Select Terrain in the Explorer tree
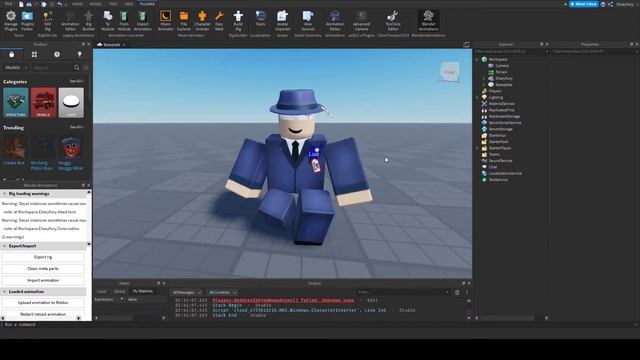The width and height of the screenshot is (640, 360). point(501,72)
